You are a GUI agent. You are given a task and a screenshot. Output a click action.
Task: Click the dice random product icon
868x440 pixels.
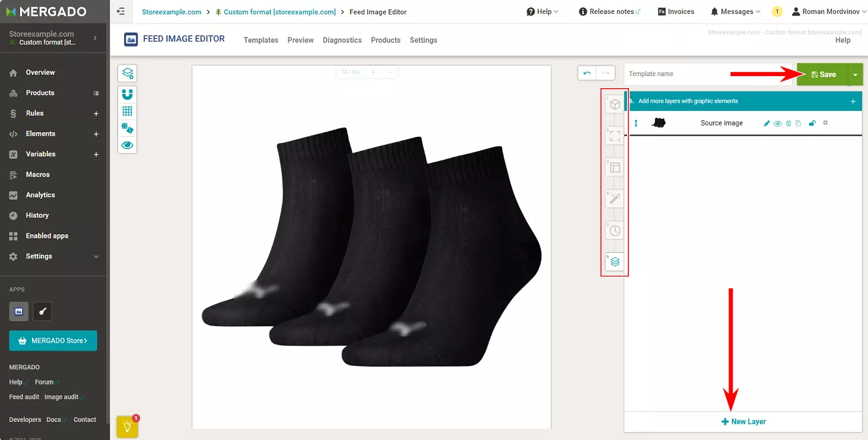point(128,128)
